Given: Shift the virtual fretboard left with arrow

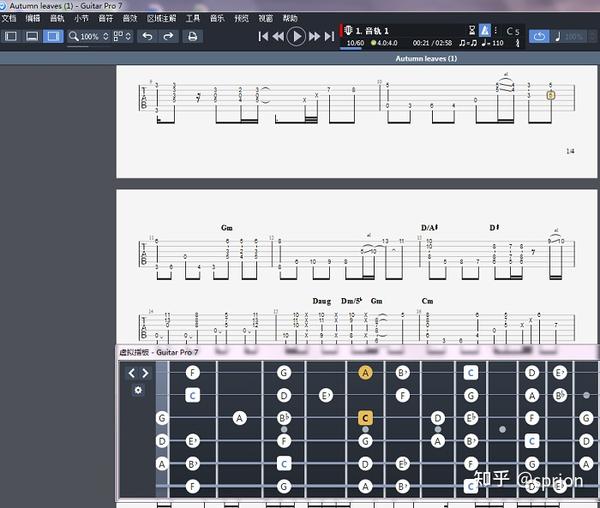Looking at the screenshot, I should point(132,373).
